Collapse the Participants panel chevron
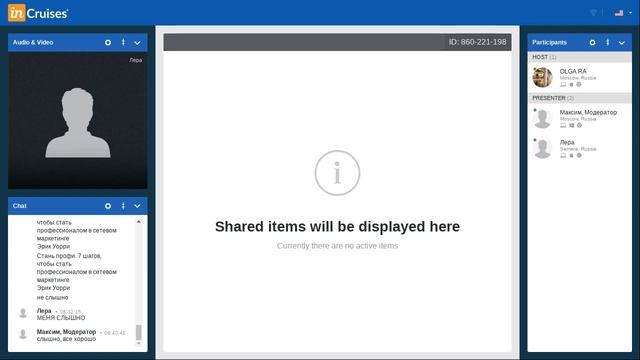Screen dimensions: 640x360 [622, 43]
